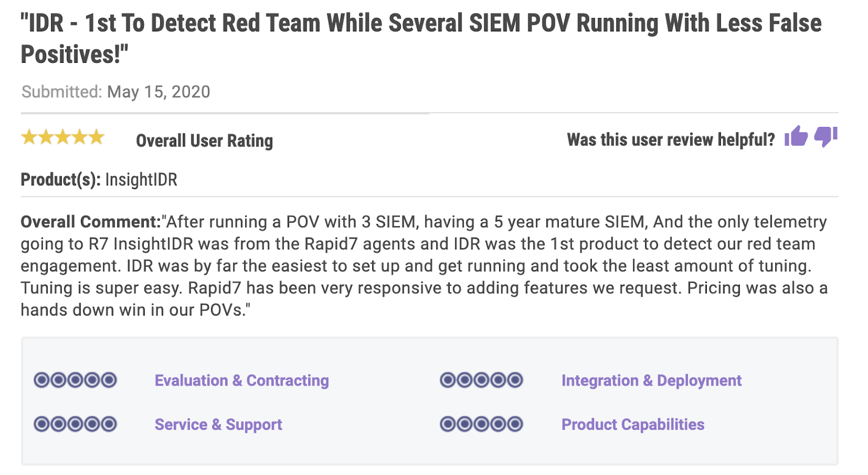The image size is (868, 475).
Task: Click the bold Product(s): label
Action: (60, 179)
